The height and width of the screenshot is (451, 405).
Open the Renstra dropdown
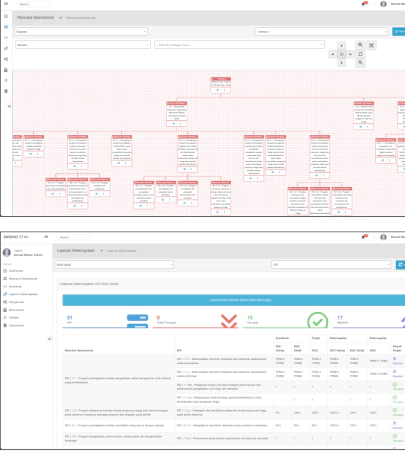point(83,45)
